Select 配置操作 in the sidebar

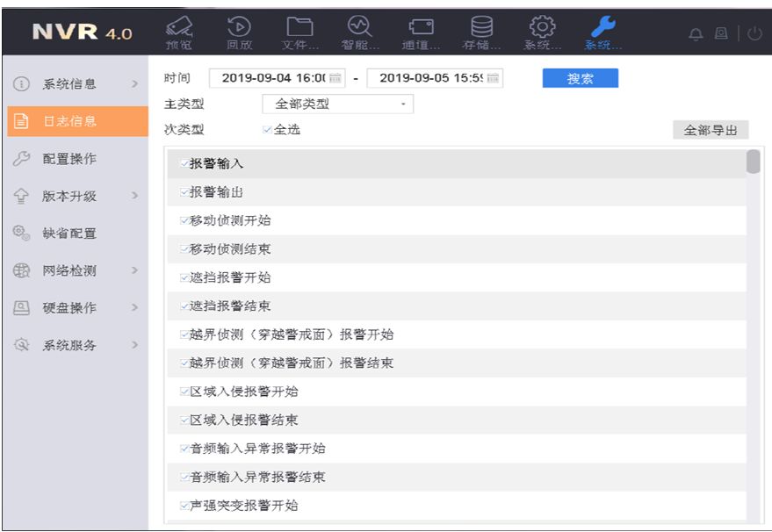[x=69, y=159]
